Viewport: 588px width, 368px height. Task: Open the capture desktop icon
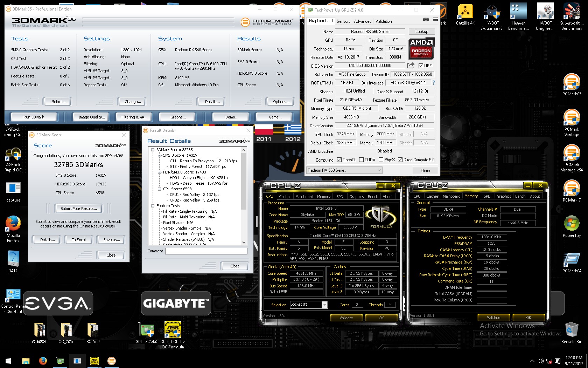pos(13,192)
